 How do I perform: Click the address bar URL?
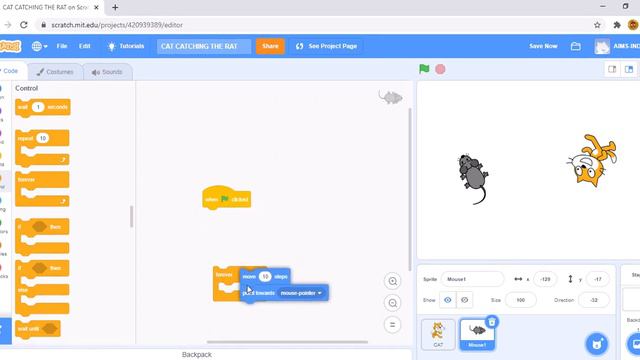[117, 25]
